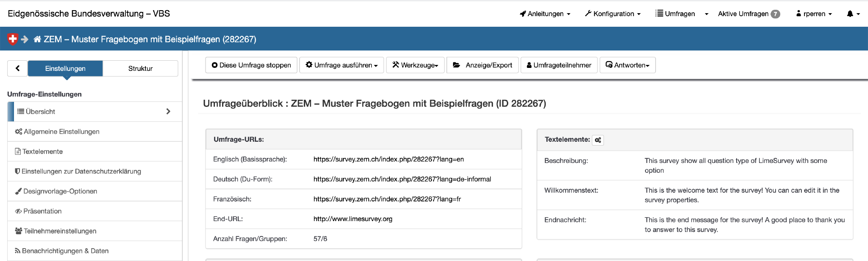Image resolution: width=868 pixels, height=261 pixels.
Task: Select Übersicht in the sidebar
Action: (95, 112)
